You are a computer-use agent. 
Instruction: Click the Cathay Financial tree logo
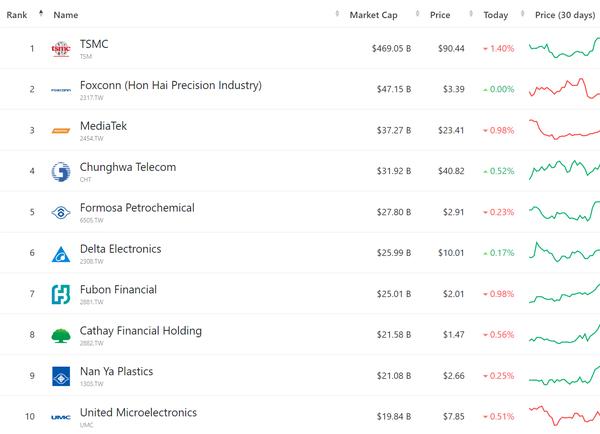pos(61,336)
